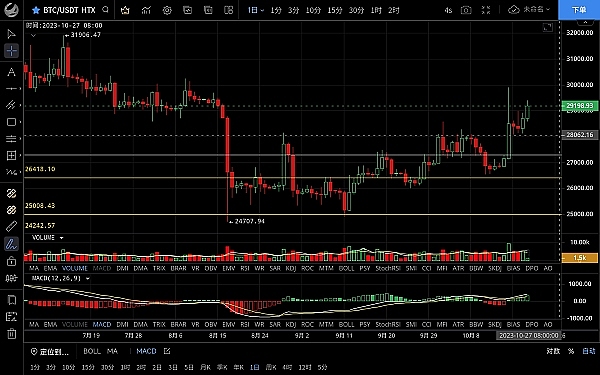Screen dimensions: 600x375
Task: Enable BOLL overlay in bottom bar
Action: [x=92, y=351]
